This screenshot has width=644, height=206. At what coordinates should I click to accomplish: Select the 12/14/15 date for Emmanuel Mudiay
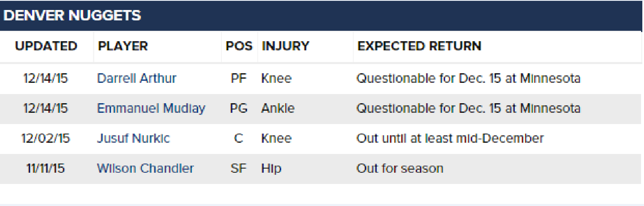45,109
